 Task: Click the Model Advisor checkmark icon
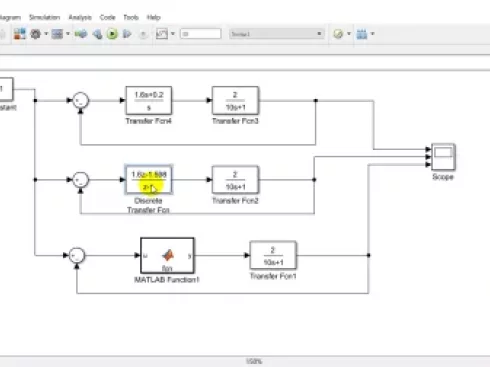[338, 34]
